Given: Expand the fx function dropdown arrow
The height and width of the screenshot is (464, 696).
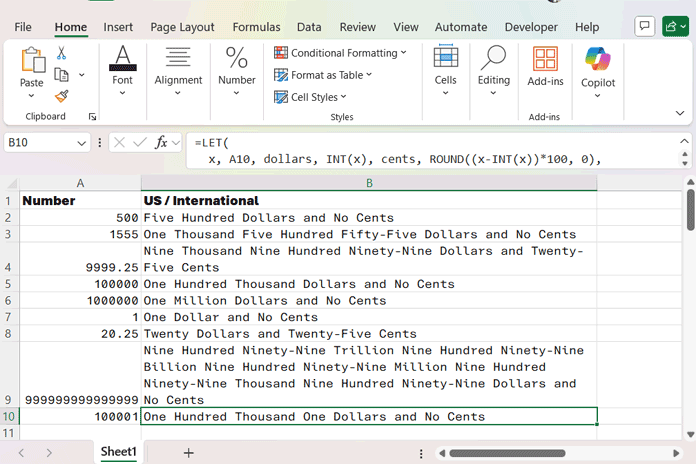Looking at the screenshot, I should click(176, 143).
